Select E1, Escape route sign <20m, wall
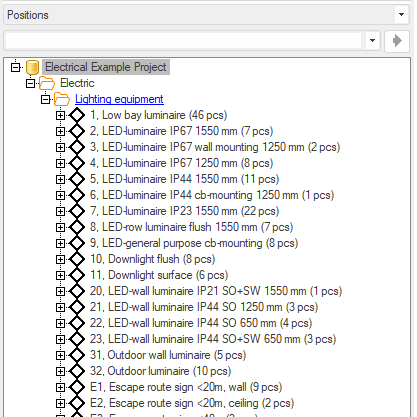 pos(186,387)
